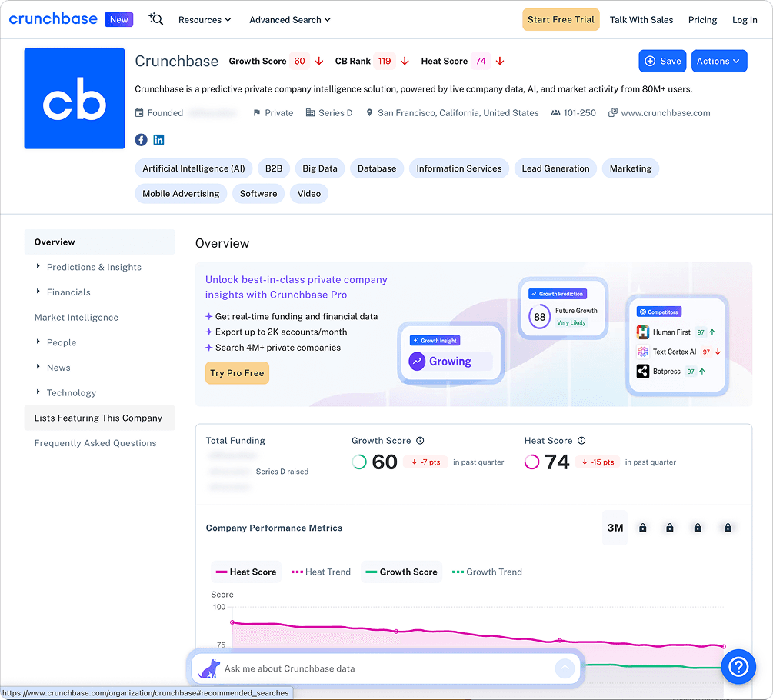Toggle the Heat Trend chart legend

pos(321,572)
